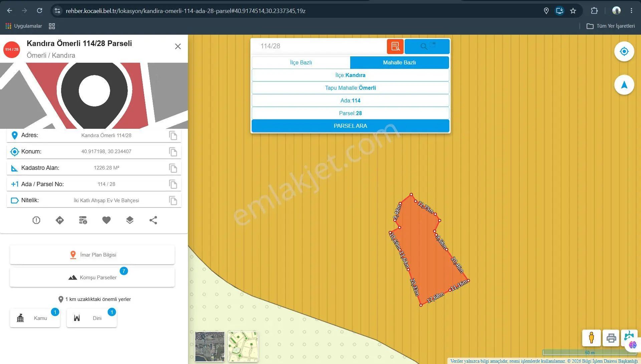641x364 pixels.
Task: Select the İlçe Bazlı tab
Action: click(301, 62)
